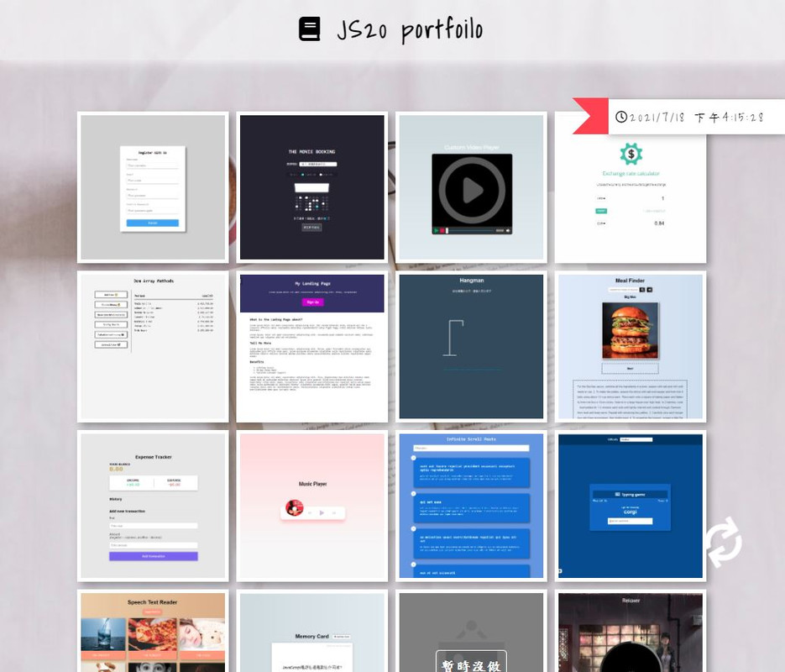The image size is (785, 672).
Task: Open the Hangman game thumbnail
Action: pyautogui.click(x=471, y=347)
